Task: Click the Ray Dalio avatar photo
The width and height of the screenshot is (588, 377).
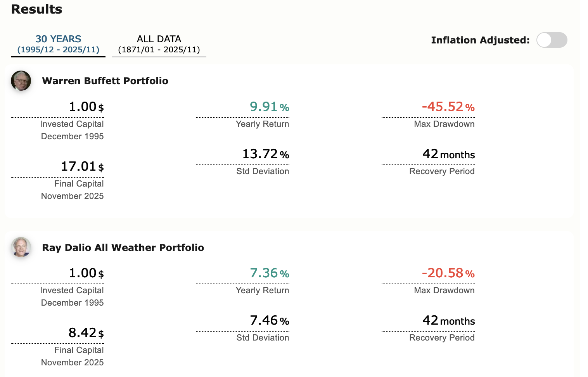Action: tap(21, 247)
